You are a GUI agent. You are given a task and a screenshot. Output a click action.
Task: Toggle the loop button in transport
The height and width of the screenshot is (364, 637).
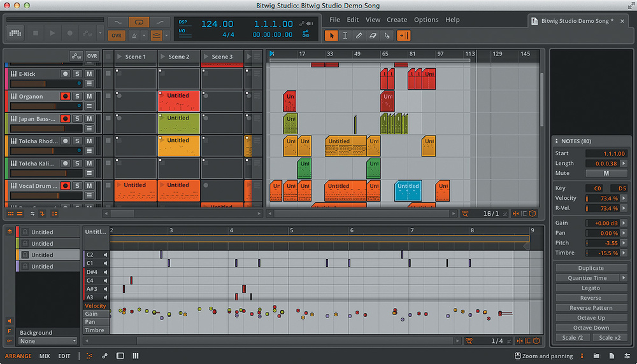click(138, 22)
